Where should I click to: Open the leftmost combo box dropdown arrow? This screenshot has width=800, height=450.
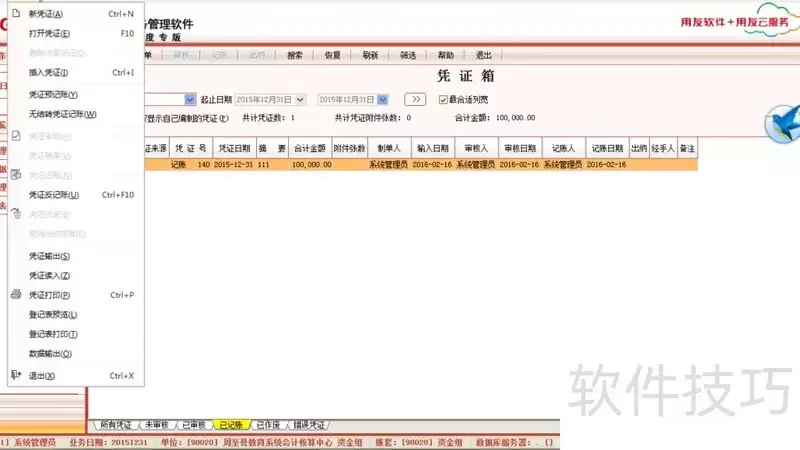pos(190,99)
